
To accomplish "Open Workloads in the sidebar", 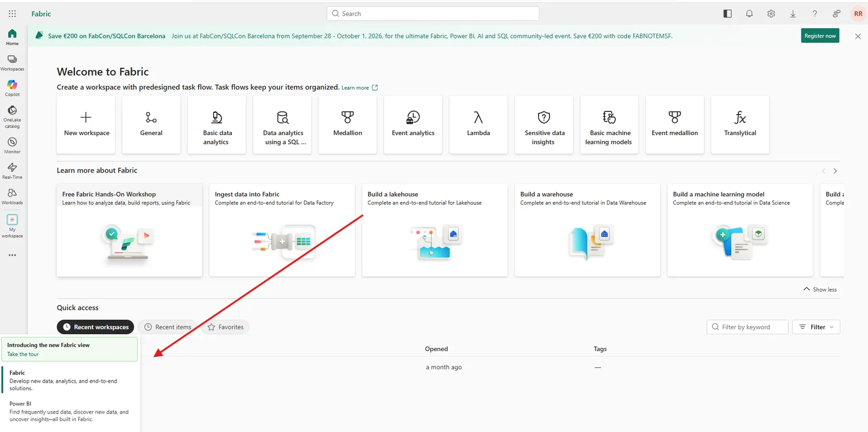I will click(x=12, y=196).
